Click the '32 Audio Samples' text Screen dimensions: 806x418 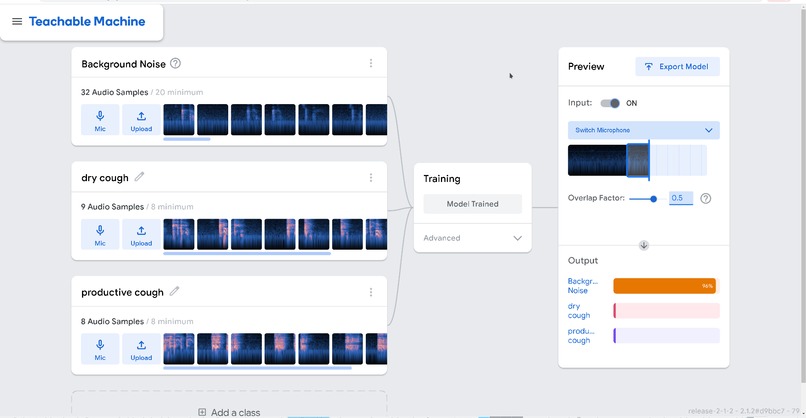coord(114,93)
